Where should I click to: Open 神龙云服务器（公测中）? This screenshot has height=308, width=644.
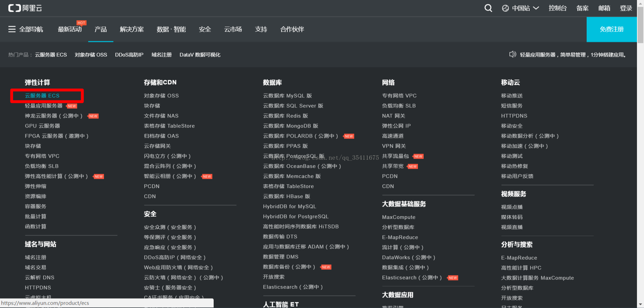tap(54, 116)
